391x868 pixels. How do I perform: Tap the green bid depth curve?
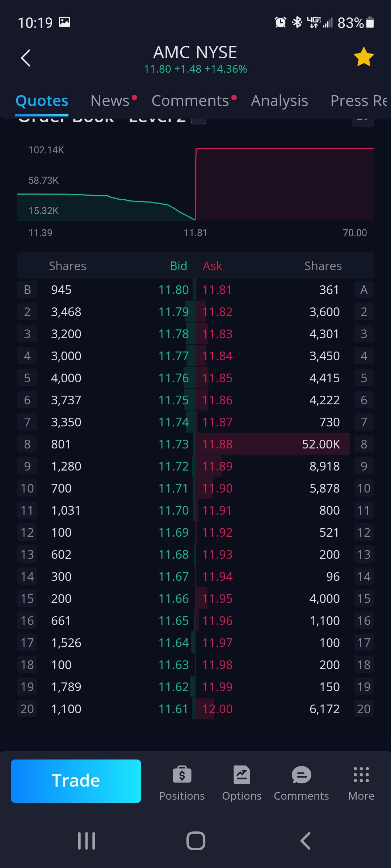[106, 207]
